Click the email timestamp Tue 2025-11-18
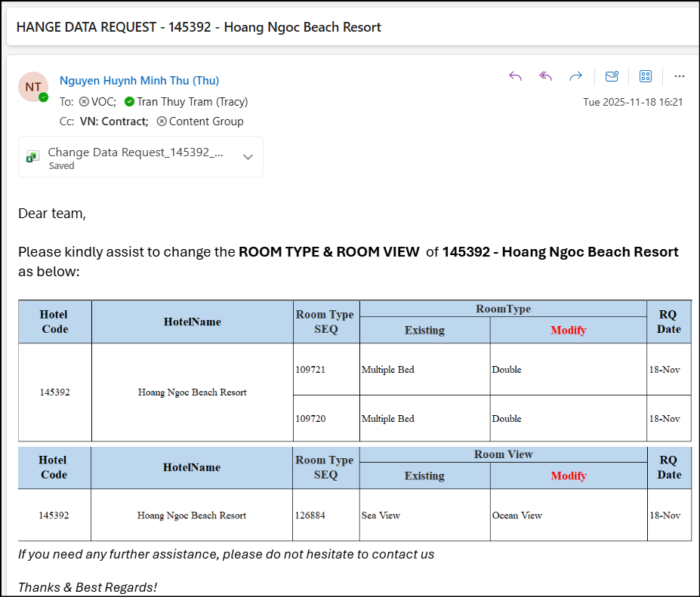This screenshot has height=597, width=700. [633, 102]
